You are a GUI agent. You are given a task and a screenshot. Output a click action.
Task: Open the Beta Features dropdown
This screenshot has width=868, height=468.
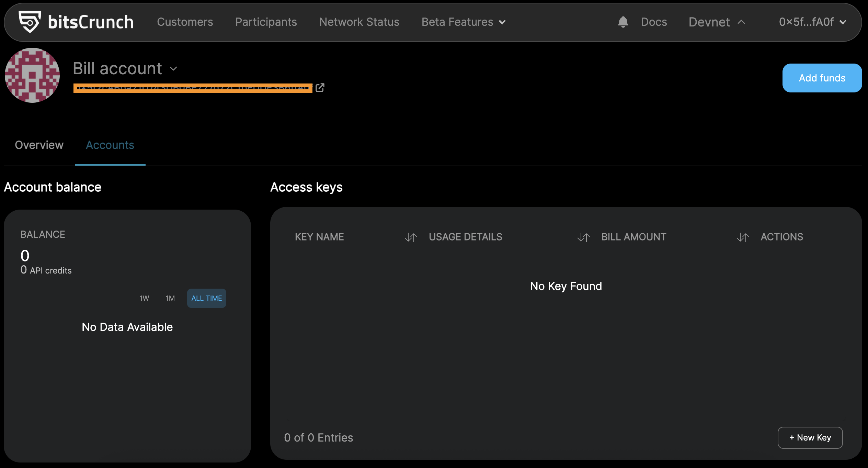pos(464,22)
